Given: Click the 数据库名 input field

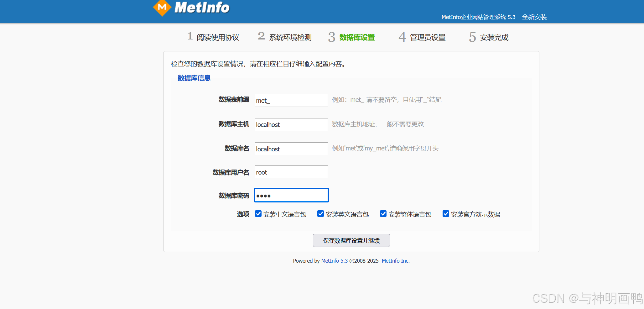Looking at the screenshot, I should (291, 149).
